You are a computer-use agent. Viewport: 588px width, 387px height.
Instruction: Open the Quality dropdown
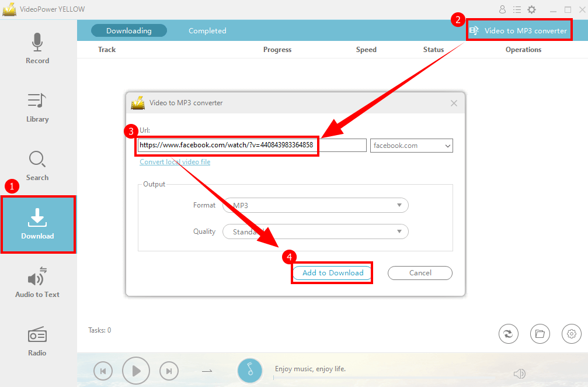[x=315, y=231]
